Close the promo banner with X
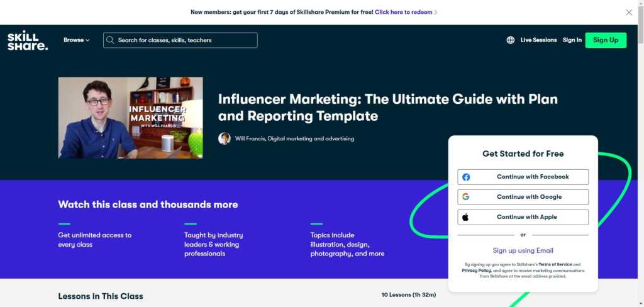 [629, 12]
